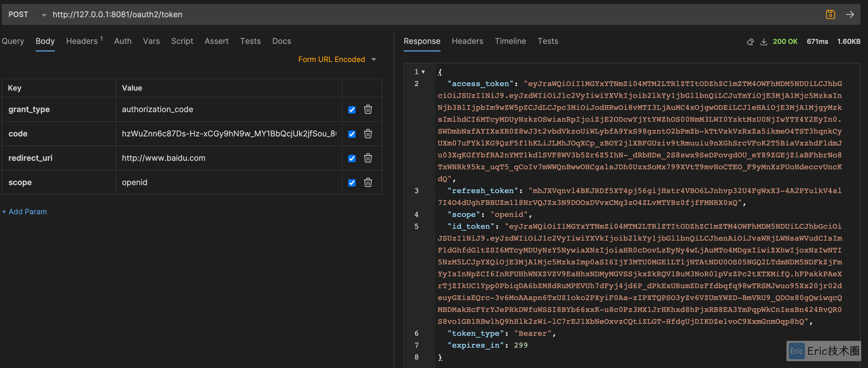Delete the scope parameter row
868x368 pixels.
point(368,182)
